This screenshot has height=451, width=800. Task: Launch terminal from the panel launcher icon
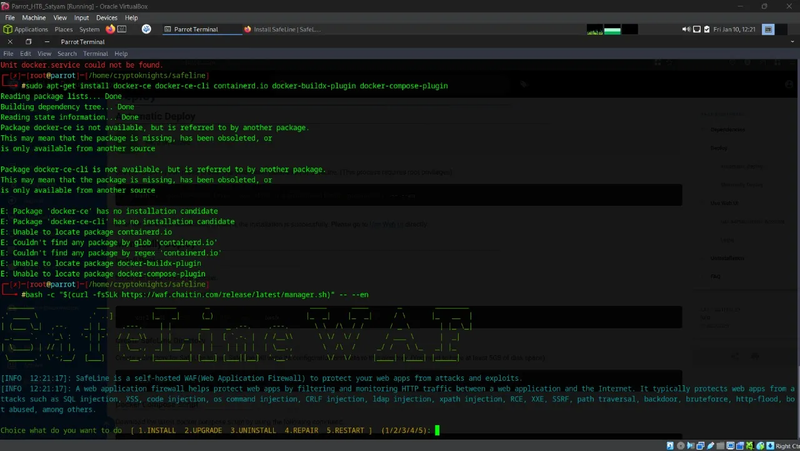point(122,29)
